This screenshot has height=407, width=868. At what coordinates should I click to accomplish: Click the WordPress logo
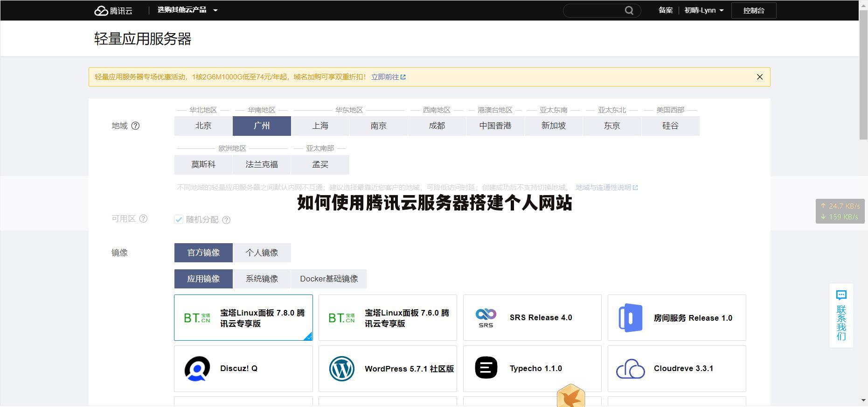(x=341, y=369)
